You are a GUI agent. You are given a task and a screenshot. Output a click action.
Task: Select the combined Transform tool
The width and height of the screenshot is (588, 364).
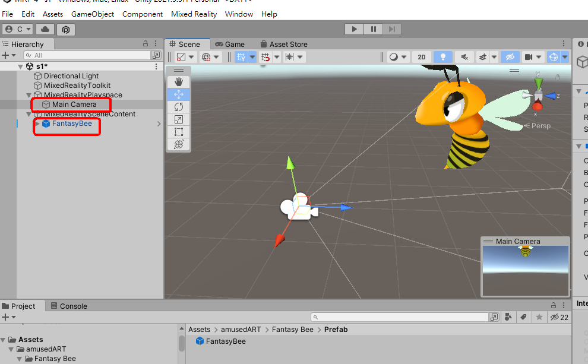click(179, 144)
